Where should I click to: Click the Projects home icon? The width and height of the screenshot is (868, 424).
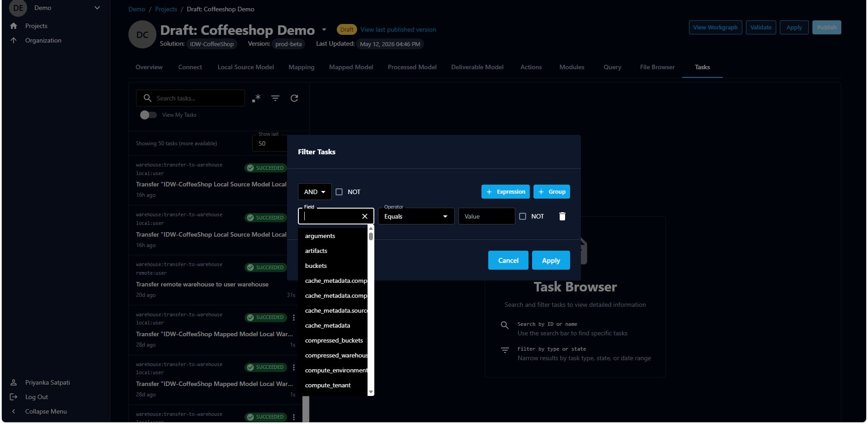pyautogui.click(x=14, y=26)
